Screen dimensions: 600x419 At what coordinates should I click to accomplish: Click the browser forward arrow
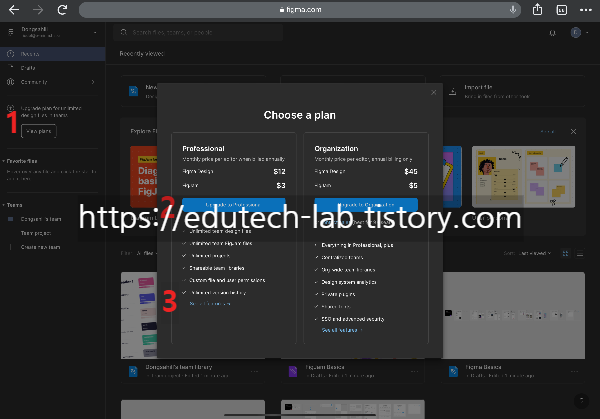[x=38, y=10]
